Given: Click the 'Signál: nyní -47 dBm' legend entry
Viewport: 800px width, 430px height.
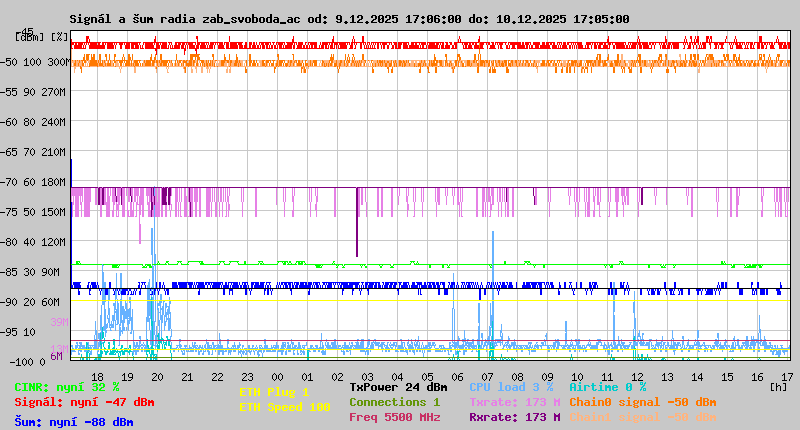Looking at the screenshot, I should (84, 402).
